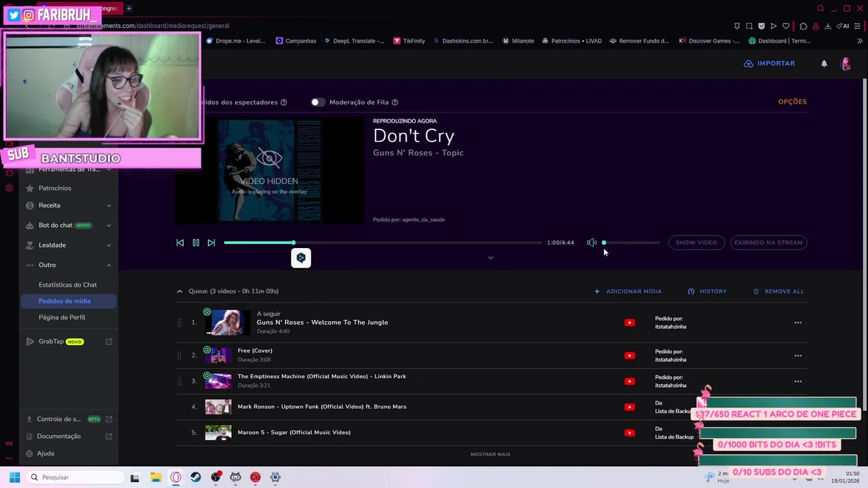Open Estatísticas do Chat in sidebar
The width and height of the screenshot is (868, 488).
(x=68, y=285)
